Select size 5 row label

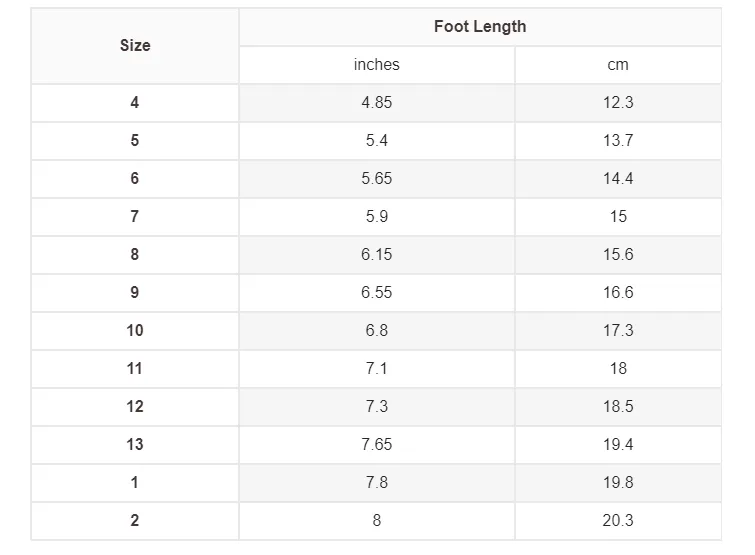click(x=135, y=141)
